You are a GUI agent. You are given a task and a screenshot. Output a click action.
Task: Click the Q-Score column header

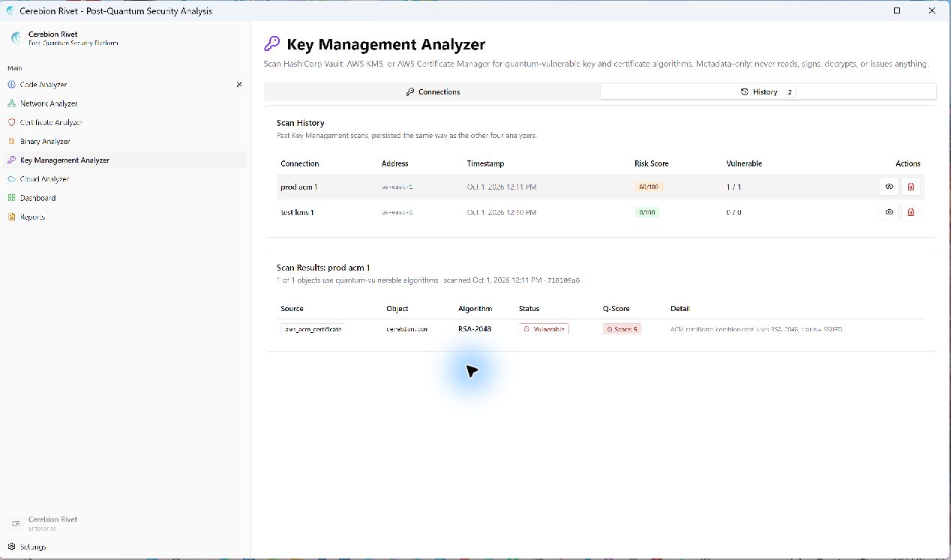click(616, 309)
